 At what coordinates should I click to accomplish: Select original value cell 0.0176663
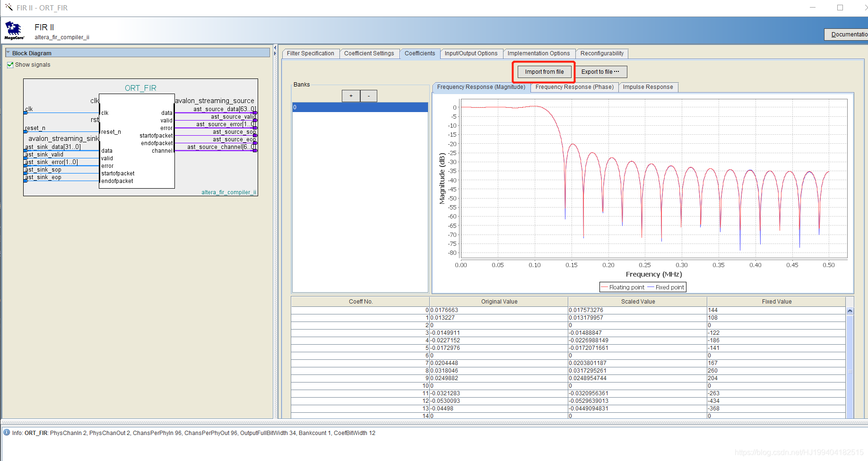pyautogui.click(x=499, y=310)
